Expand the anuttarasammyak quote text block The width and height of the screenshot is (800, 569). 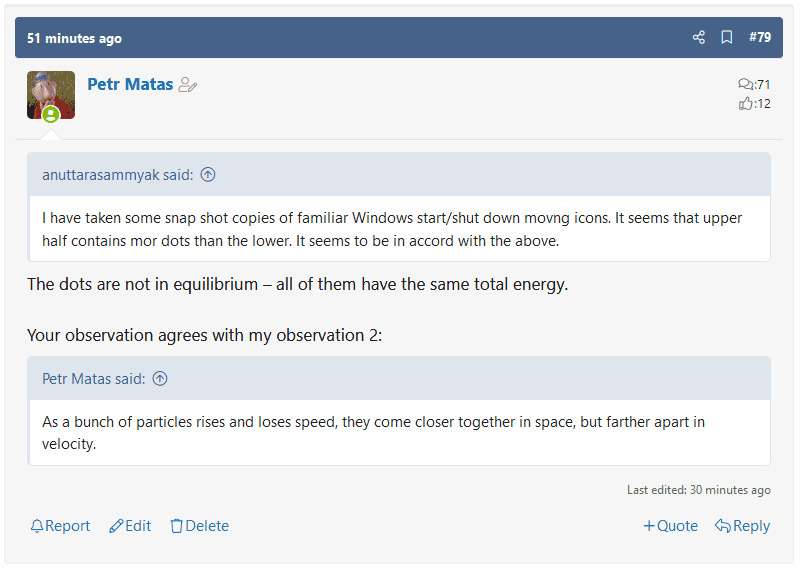(399, 229)
